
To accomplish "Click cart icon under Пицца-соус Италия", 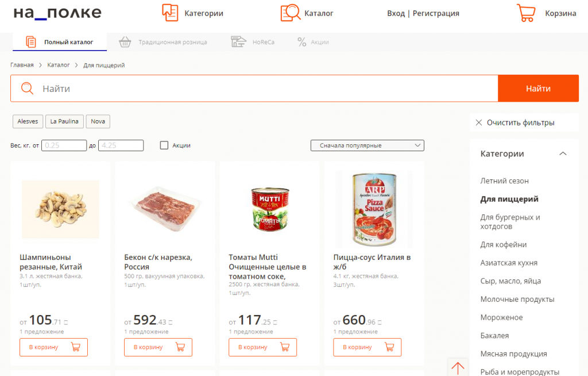I will click(x=389, y=347).
